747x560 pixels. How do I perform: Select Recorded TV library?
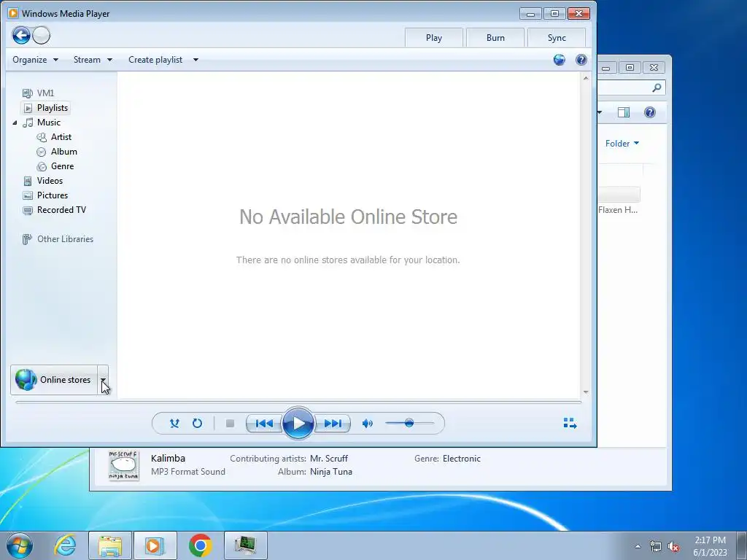click(x=54, y=210)
